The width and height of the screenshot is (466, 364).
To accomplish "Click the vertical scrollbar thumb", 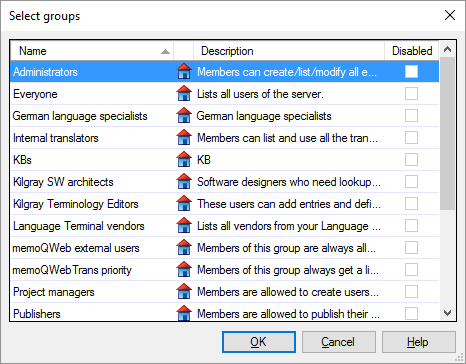I will tap(447, 134).
